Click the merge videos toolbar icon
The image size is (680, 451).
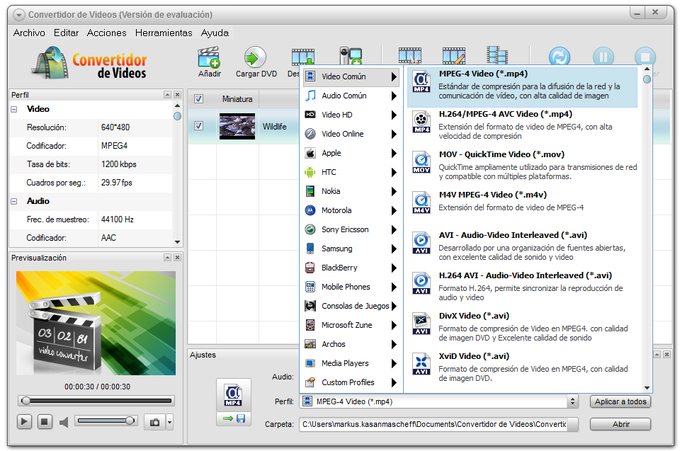pyautogui.click(x=497, y=56)
